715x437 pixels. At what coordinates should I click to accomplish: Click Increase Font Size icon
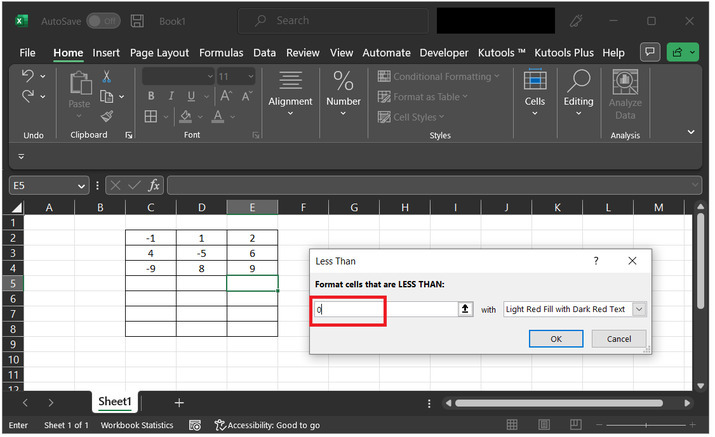tap(226, 96)
